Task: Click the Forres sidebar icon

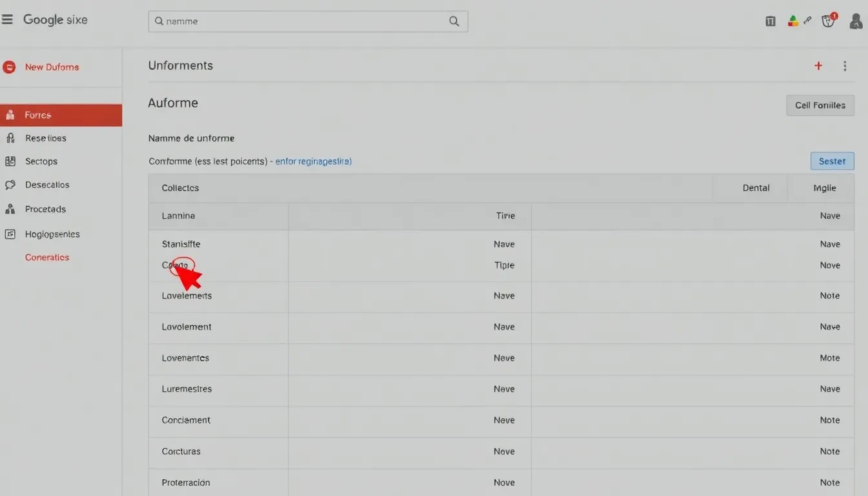Action: (x=10, y=115)
